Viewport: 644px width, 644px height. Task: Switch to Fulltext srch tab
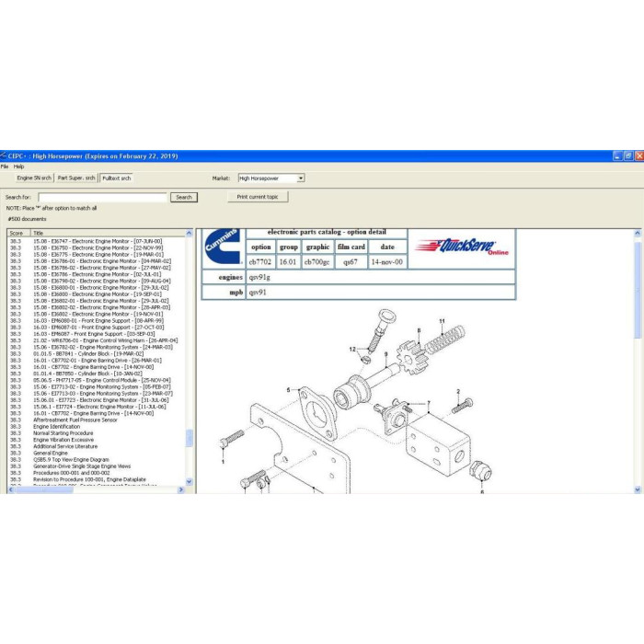point(117,178)
